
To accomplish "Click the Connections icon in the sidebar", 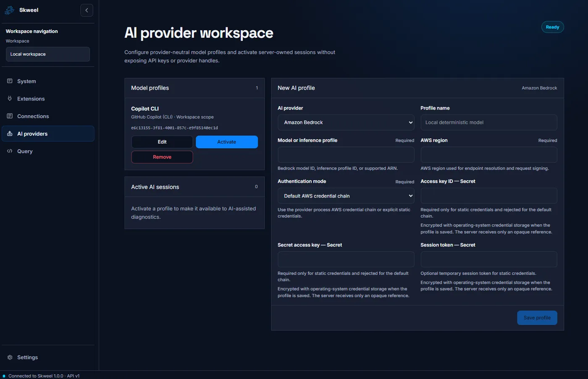I will pos(10,116).
